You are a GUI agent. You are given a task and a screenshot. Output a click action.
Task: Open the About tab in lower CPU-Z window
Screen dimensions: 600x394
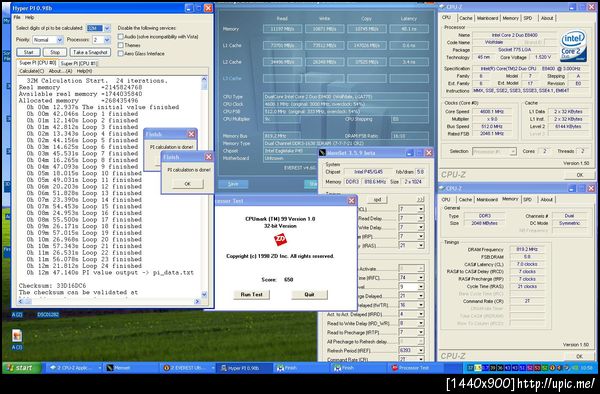tap(546, 200)
